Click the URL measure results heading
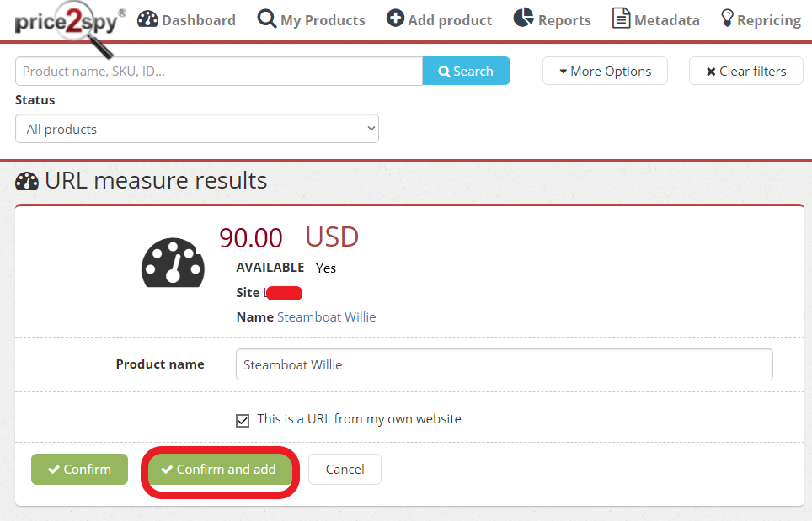 click(x=156, y=181)
